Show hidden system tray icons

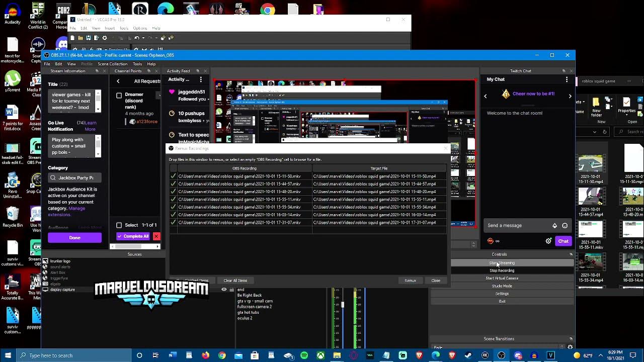point(600,355)
